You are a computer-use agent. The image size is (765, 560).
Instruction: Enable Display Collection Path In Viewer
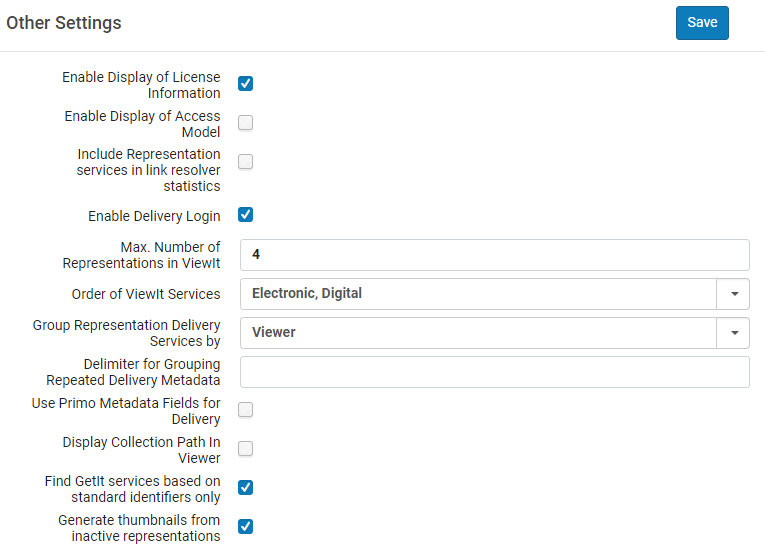pos(245,449)
